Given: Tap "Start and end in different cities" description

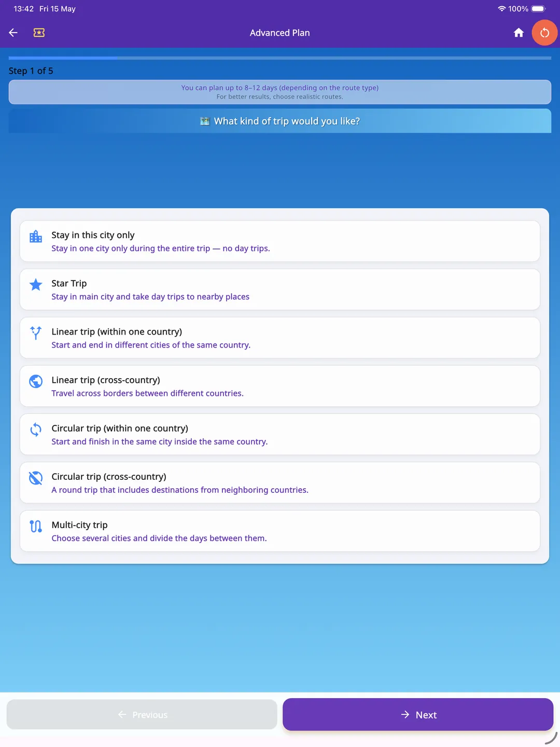Looking at the screenshot, I should point(151,345).
